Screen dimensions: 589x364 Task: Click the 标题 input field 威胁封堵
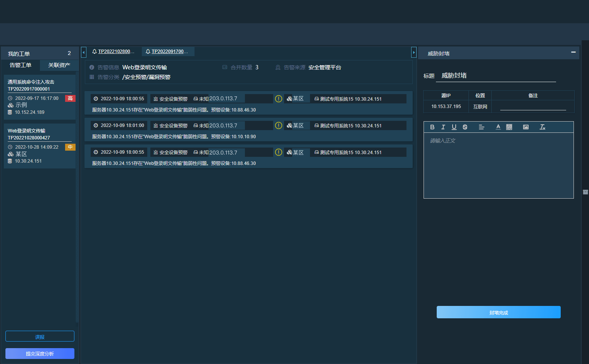496,76
